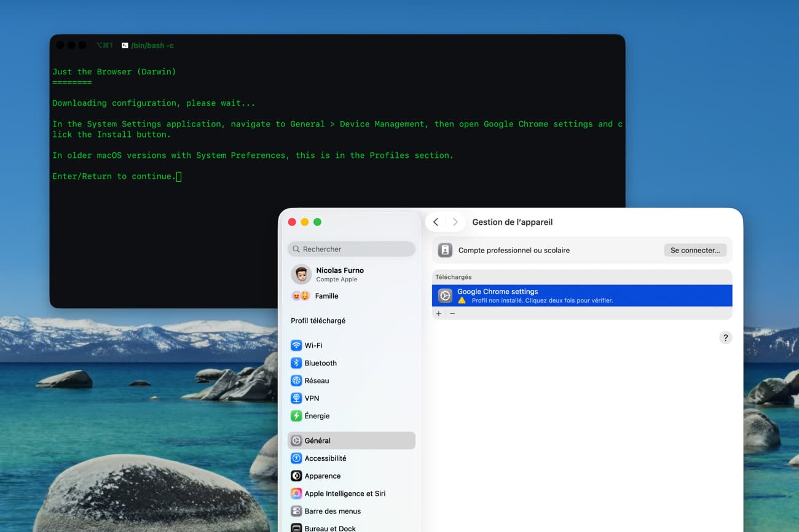
Task: Open VPN settings in sidebar
Action: point(312,398)
